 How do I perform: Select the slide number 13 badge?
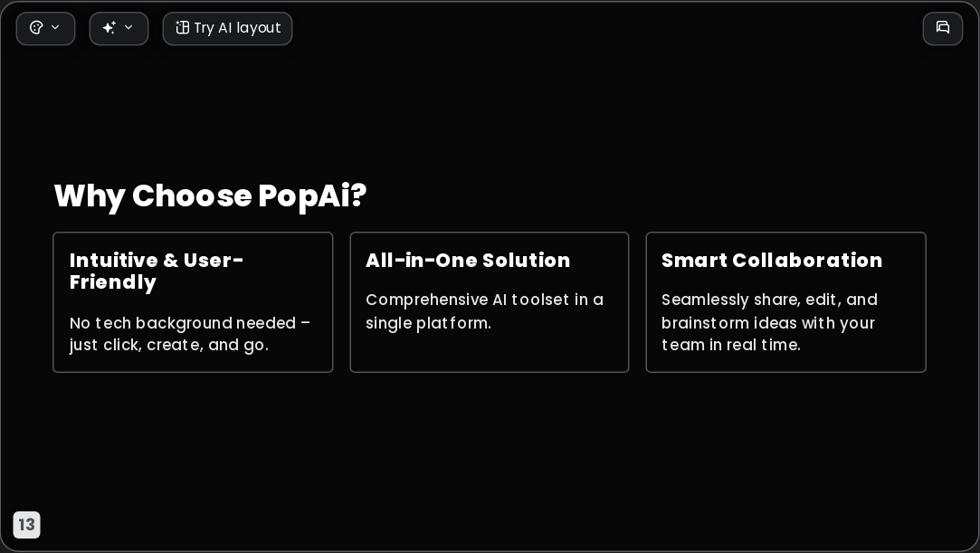(27, 524)
